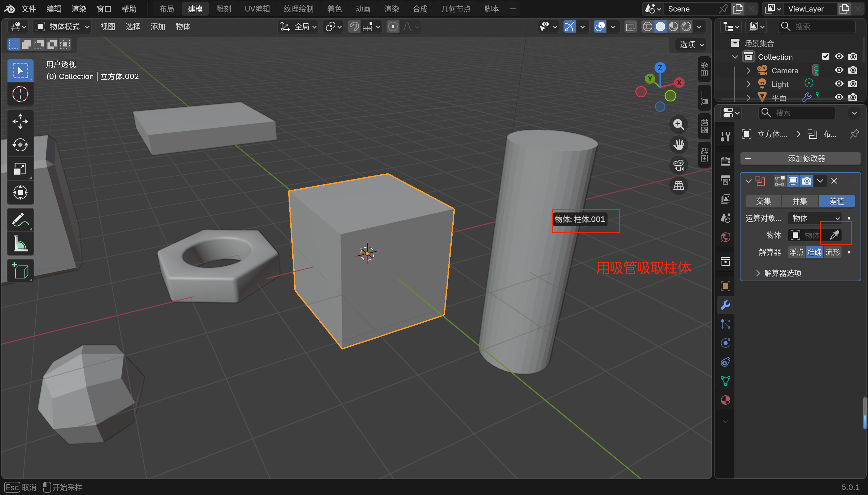Viewport: 868px width, 495px height.
Task: Open the 物体模式 mode dropdown
Action: 63,26
